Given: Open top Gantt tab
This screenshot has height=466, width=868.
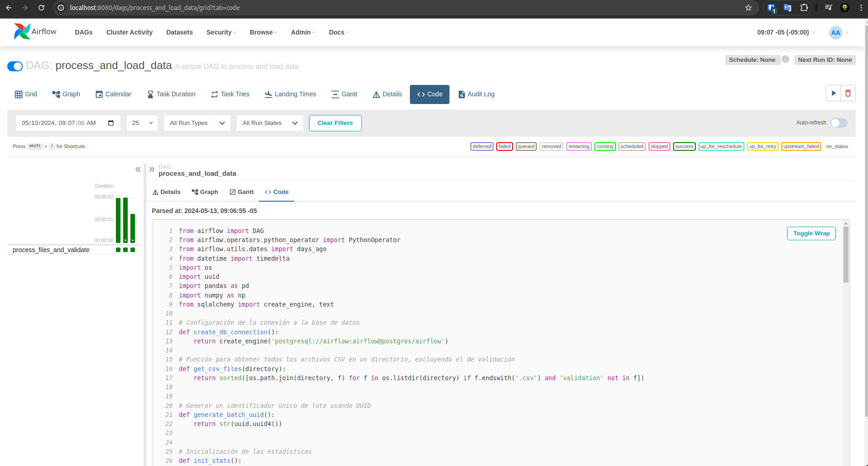Looking at the screenshot, I should tap(344, 94).
